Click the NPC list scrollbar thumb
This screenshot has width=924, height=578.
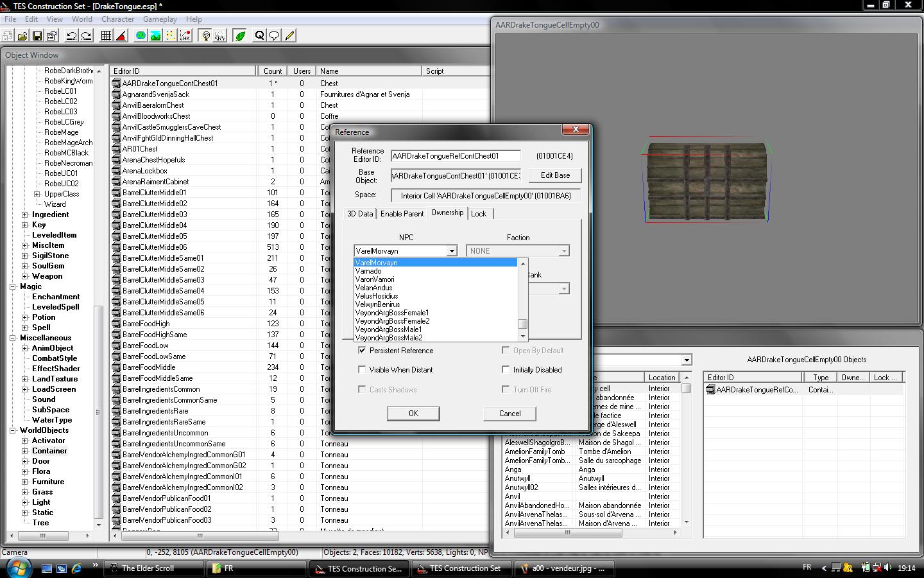523,324
